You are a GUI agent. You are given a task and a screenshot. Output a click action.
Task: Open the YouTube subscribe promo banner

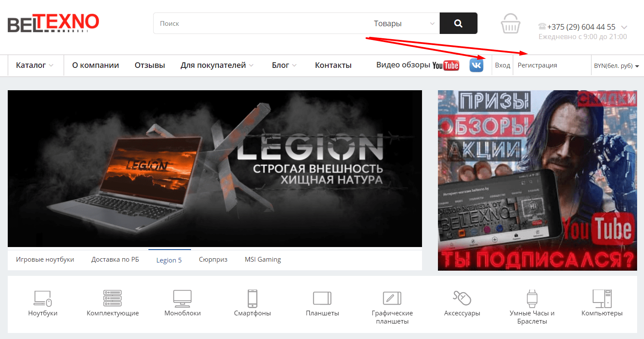(537, 180)
